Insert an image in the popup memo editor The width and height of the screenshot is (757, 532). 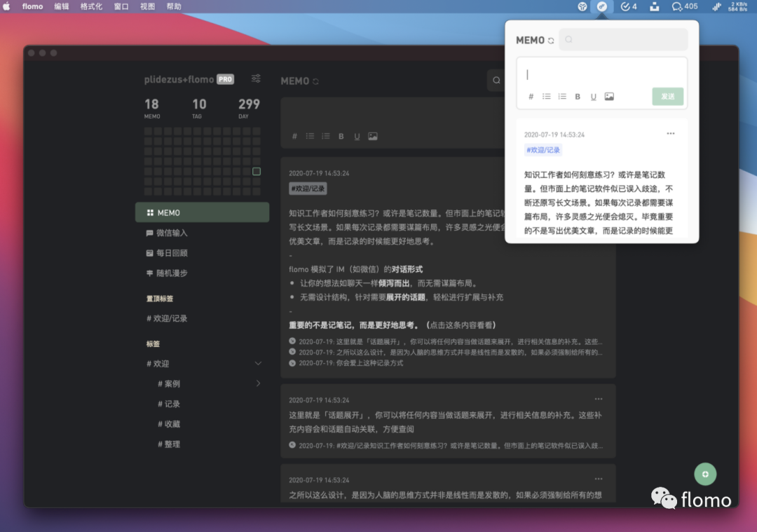click(x=609, y=97)
